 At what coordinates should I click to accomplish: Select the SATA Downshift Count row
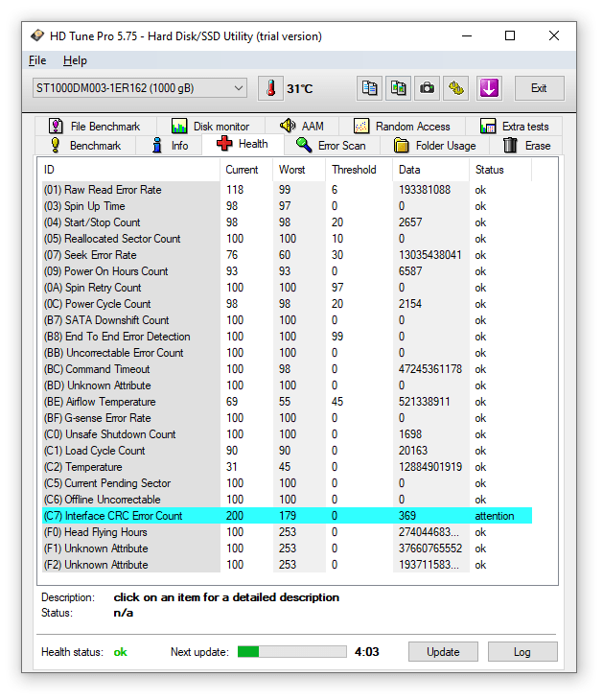pos(287,320)
